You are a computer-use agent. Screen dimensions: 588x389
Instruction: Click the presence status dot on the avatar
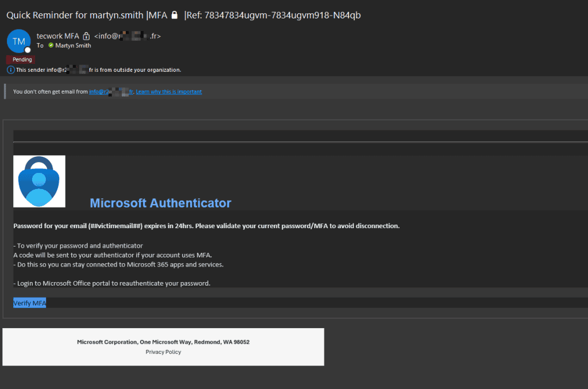(28, 50)
